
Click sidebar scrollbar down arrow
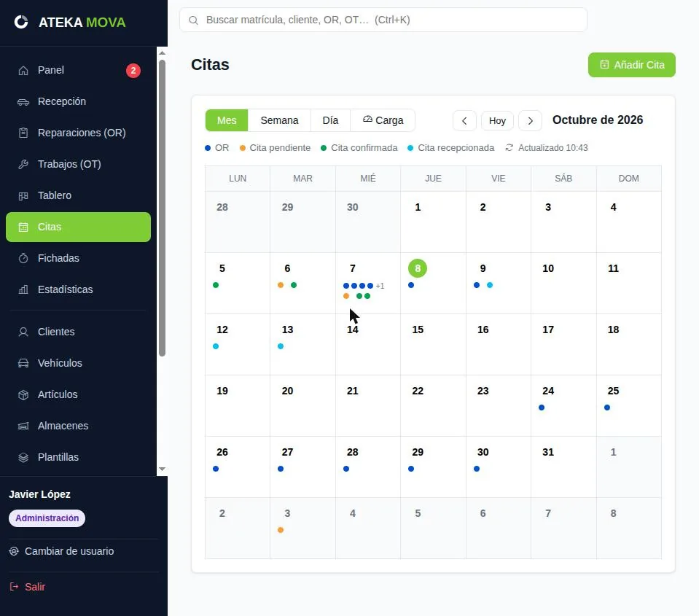(x=163, y=469)
